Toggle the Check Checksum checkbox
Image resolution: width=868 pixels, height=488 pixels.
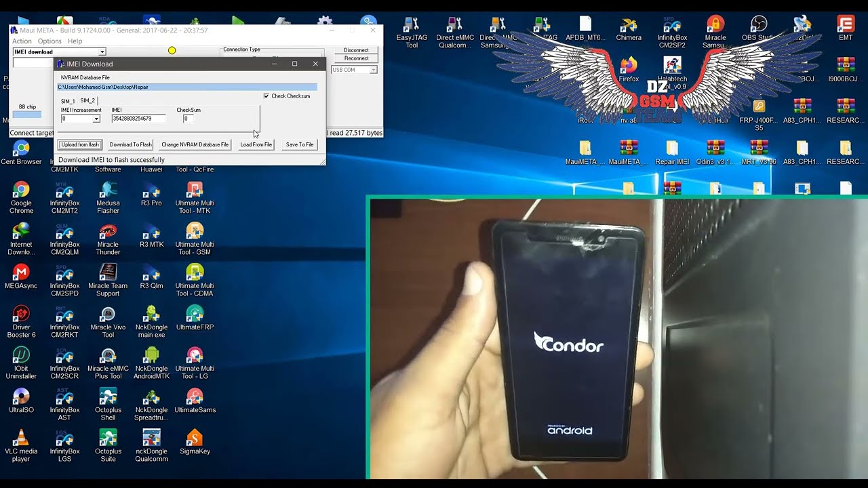[266, 96]
